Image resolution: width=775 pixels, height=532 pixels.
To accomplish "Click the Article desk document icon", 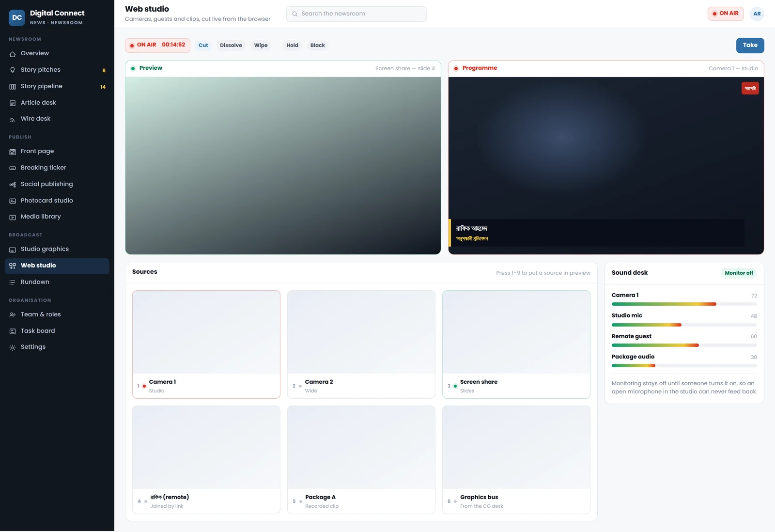I will pyautogui.click(x=13, y=103).
